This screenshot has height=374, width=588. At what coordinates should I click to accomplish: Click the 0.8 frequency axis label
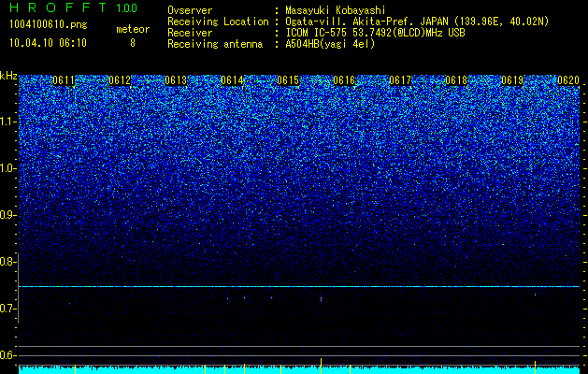[x=8, y=262]
